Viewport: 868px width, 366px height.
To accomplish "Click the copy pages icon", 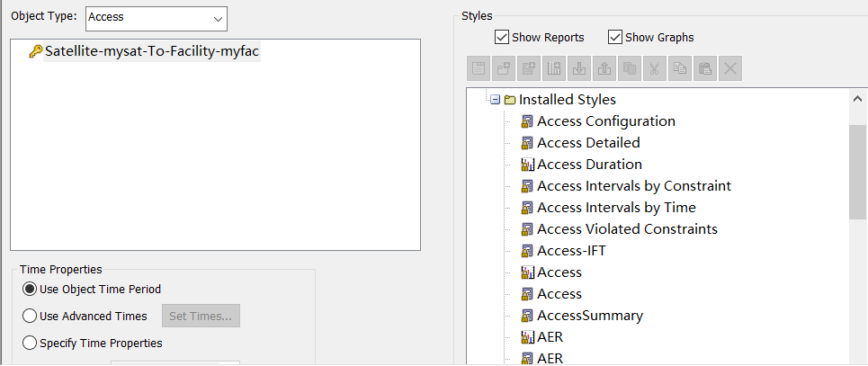I will tap(680, 68).
